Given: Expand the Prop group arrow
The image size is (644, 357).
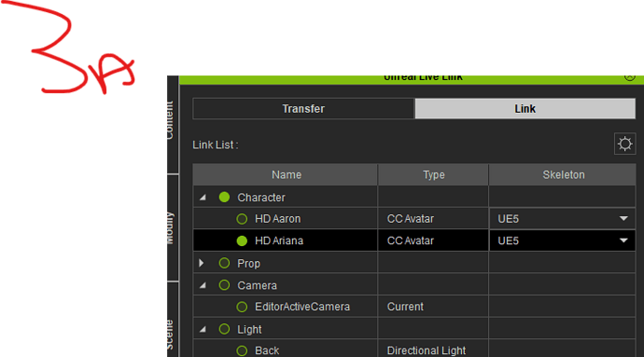Looking at the screenshot, I should click(202, 263).
